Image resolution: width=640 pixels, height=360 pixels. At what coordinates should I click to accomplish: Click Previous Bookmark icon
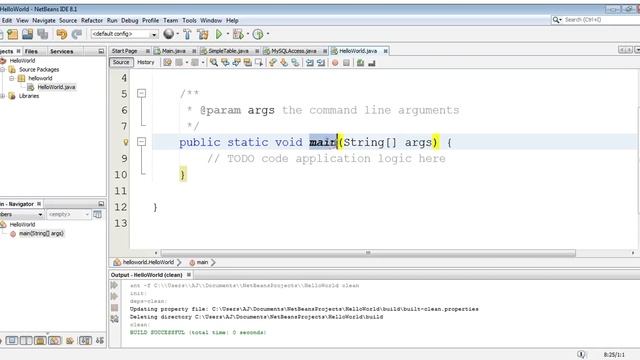tap(273, 62)
